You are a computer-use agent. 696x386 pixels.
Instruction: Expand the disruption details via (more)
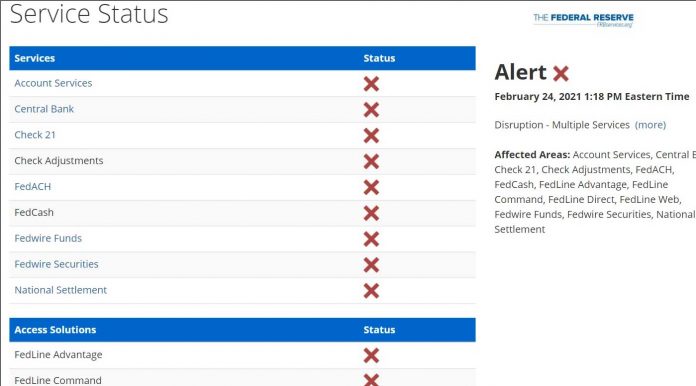pos(650,125)
